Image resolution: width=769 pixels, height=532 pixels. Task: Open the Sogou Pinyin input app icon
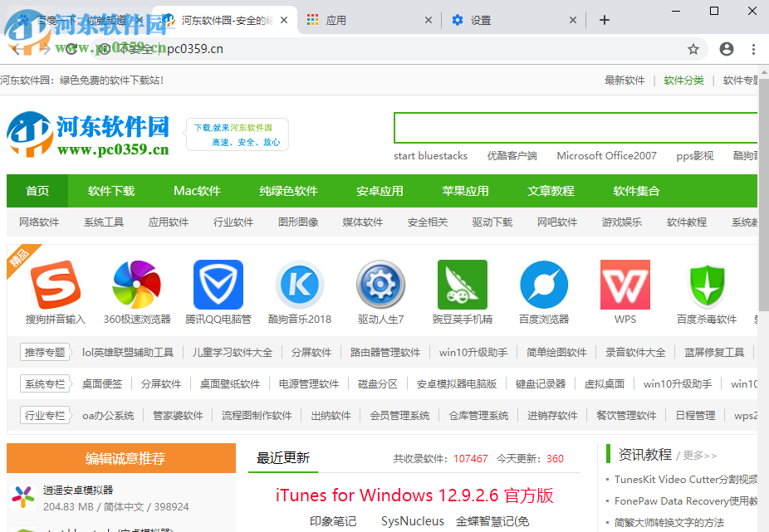pos(56,285)
